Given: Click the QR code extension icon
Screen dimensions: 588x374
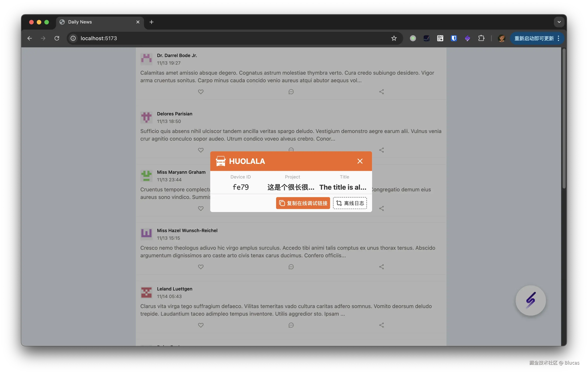Looking at the screenshot, I should pos(440,38).
